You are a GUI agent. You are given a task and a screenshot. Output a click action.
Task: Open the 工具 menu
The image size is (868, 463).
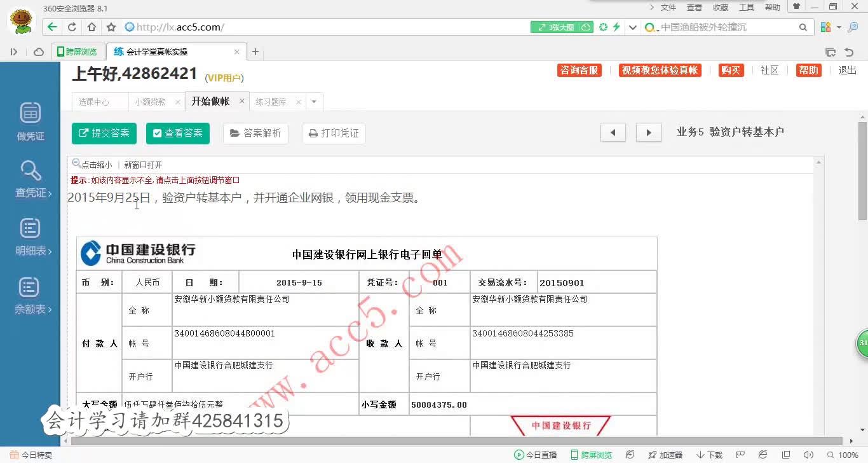coord(746,8)
